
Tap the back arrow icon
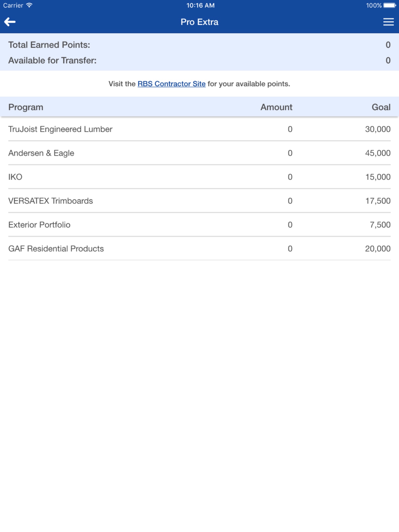pyautogui.click(x=10, y=22)
